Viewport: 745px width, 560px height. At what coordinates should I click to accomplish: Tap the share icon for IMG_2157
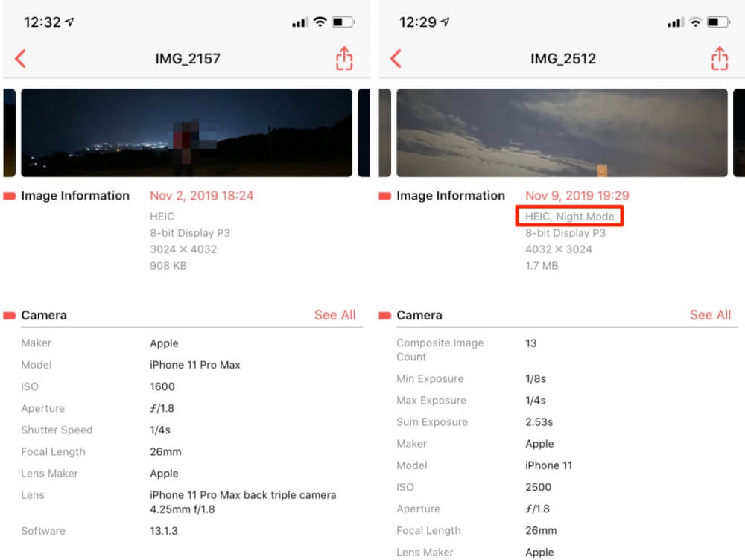point(344,58)
